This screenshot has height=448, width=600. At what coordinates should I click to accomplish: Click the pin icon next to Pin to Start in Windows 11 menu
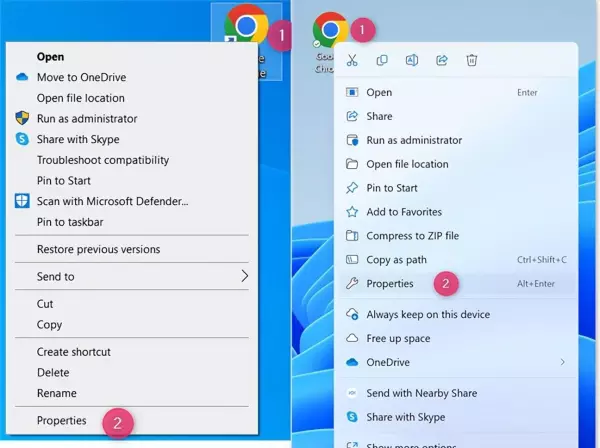(x=352, y=188)
